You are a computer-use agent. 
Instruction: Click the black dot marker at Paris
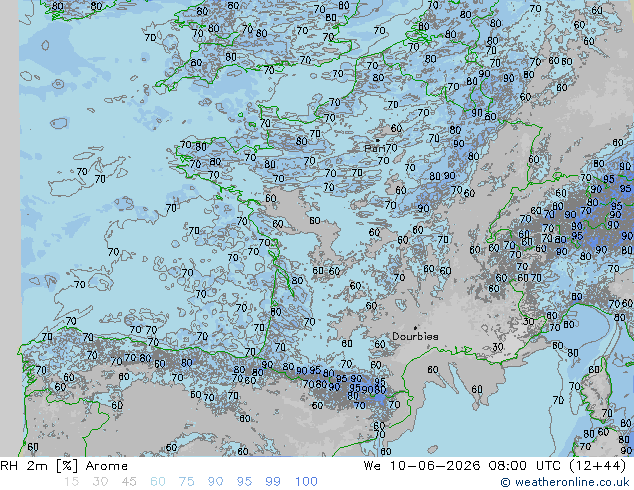click(x=378, y=141)
